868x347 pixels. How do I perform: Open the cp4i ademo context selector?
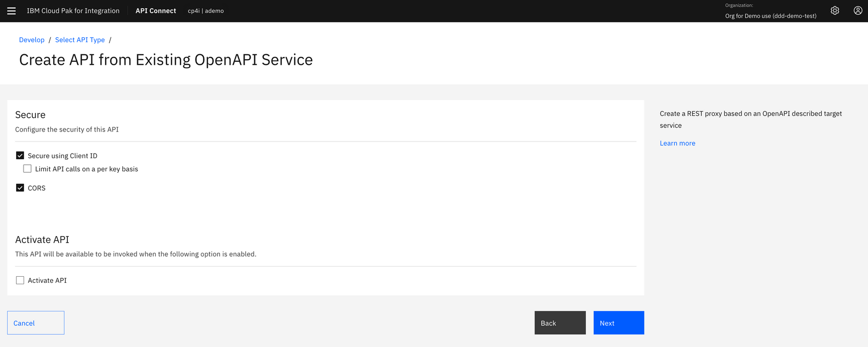coord(205,11)
